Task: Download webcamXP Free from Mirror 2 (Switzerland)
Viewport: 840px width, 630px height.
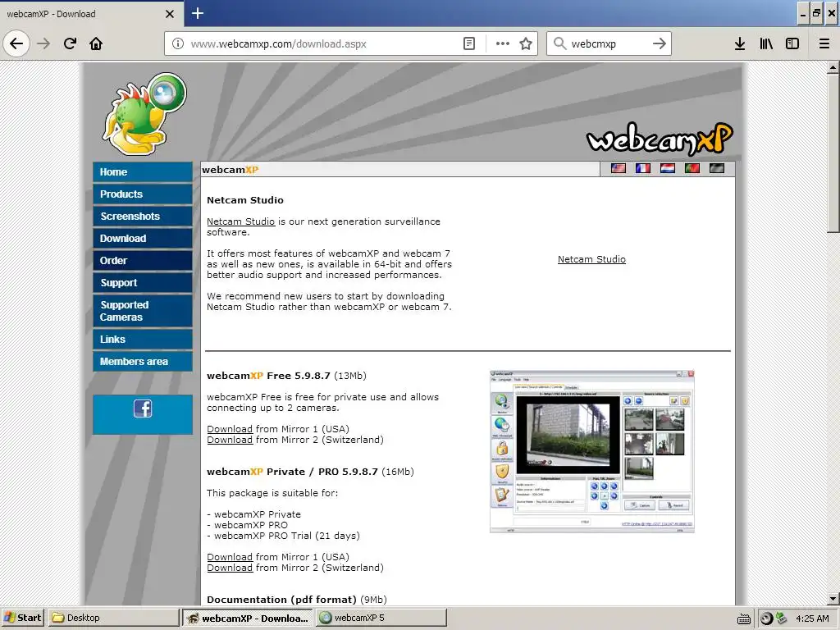Action: tap(230, 440)
